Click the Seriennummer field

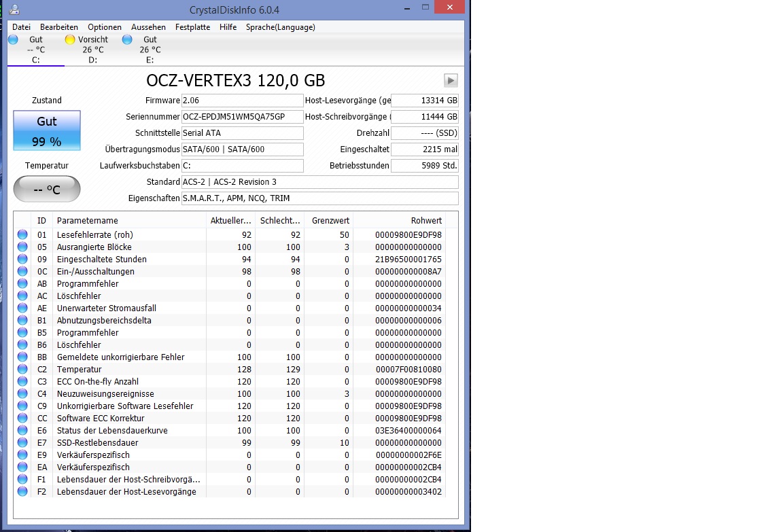pyautogui.click(x=242, y=117)
